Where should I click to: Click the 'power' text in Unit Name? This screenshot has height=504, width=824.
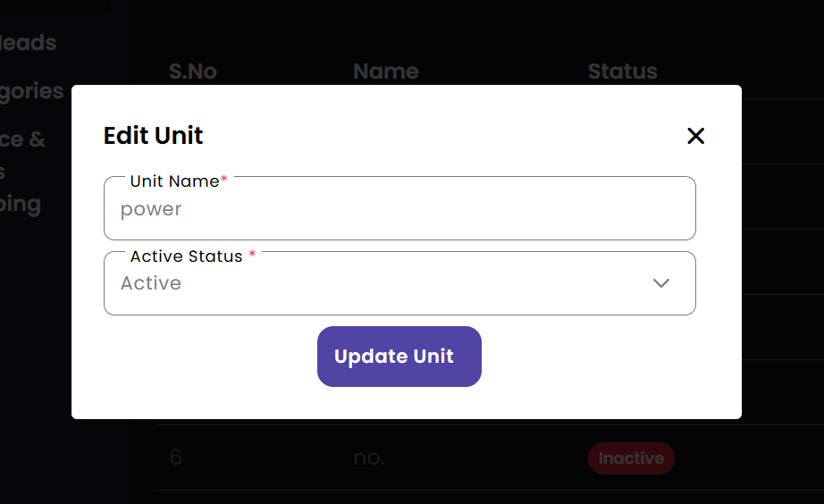[151, 210]
